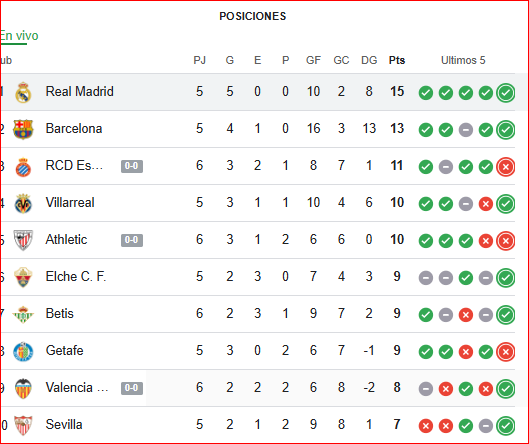Viewport: 529px width, 444px height.
Task: Click Sevilla's first red loss icon
Action: pos(426,426)
